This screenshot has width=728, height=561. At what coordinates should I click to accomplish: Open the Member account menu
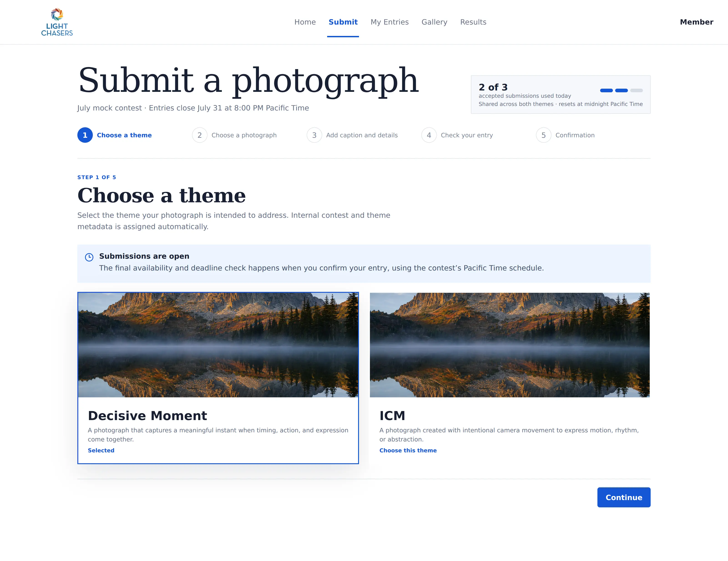point(696,22)
